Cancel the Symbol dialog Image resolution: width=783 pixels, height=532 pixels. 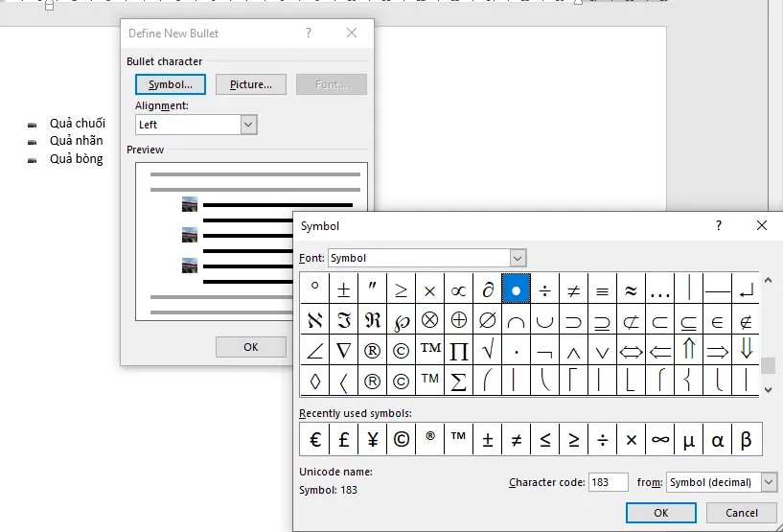(742, 513)
